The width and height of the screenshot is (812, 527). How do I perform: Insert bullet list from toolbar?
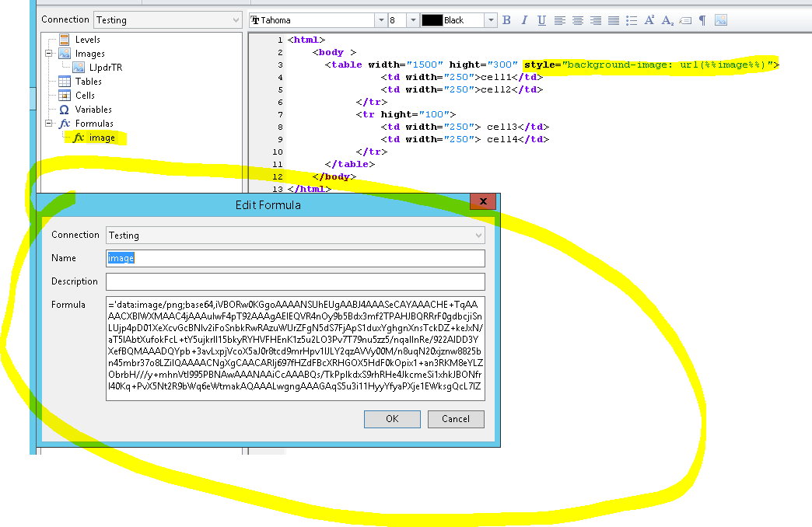pos(632,20)
